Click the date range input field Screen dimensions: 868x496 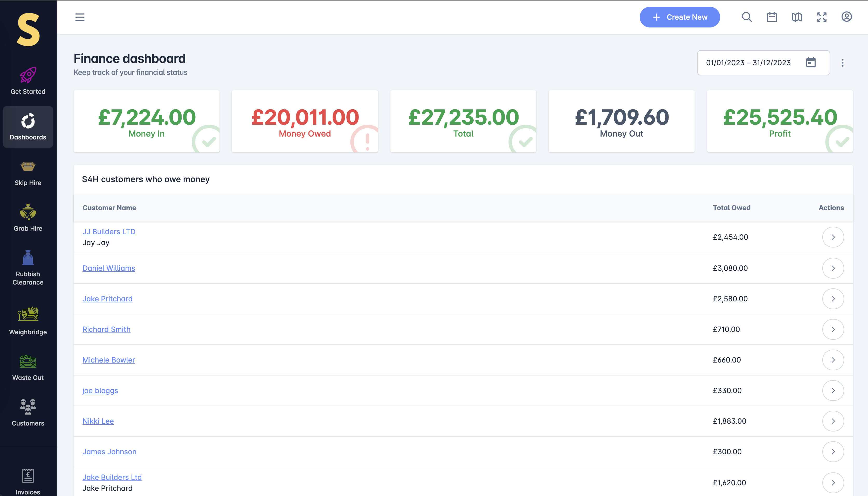(748, 63)
